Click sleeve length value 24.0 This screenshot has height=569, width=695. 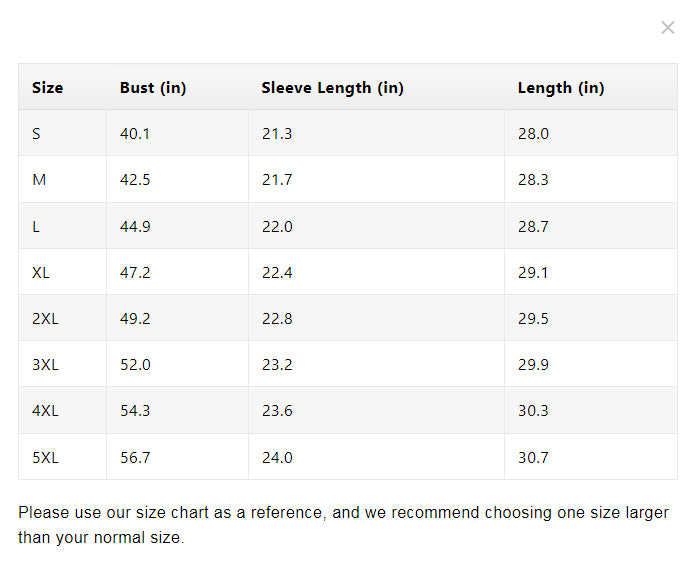click(277, 457)
